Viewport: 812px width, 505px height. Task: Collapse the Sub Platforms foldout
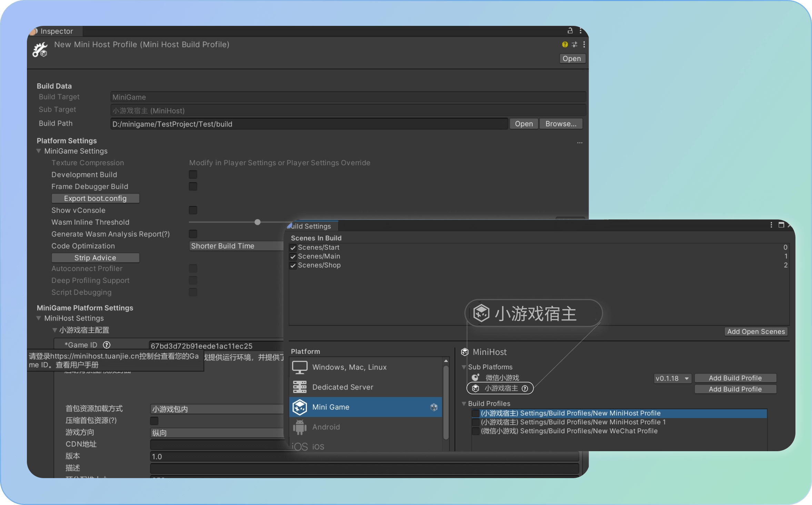[x=464, y=367]
